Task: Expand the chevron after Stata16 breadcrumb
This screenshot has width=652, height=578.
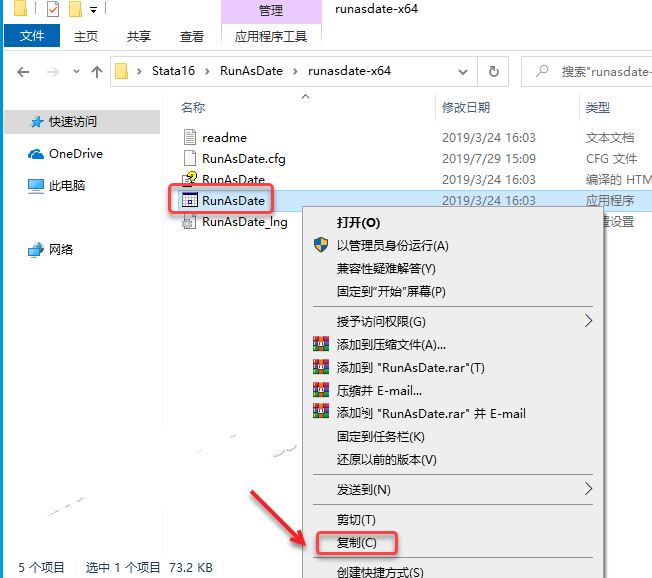Action: coord(207,72)
